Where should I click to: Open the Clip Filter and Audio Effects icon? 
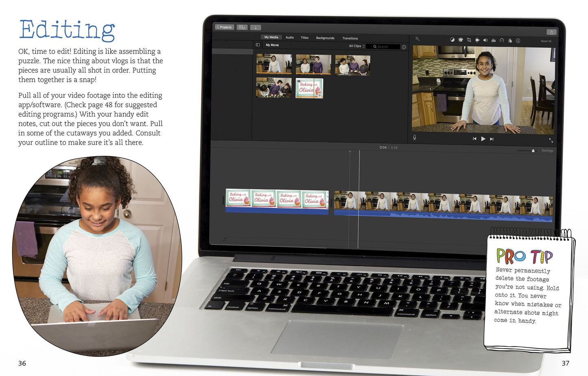coord(510,41)
